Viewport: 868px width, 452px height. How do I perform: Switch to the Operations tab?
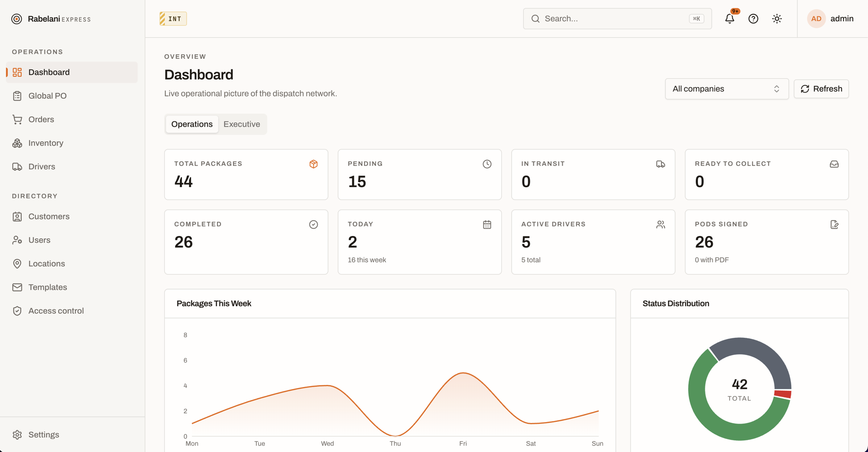[192, 124]
